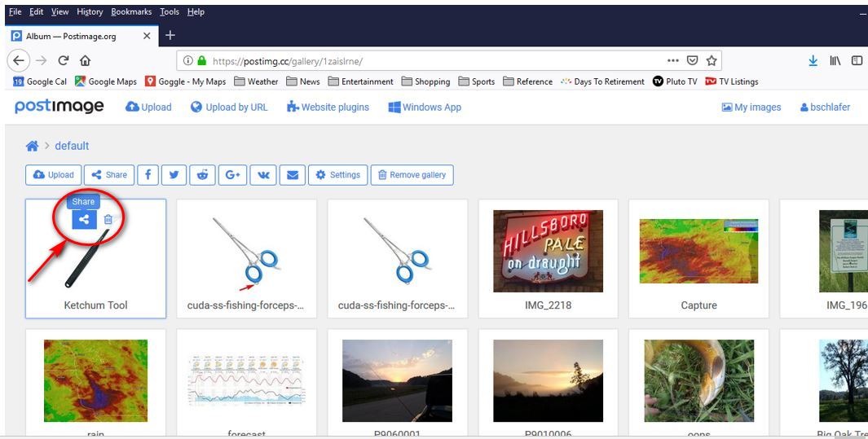The width and height of the screenshot is (868, 439).
Task: Open the Help menu
Action: [196, 11]
